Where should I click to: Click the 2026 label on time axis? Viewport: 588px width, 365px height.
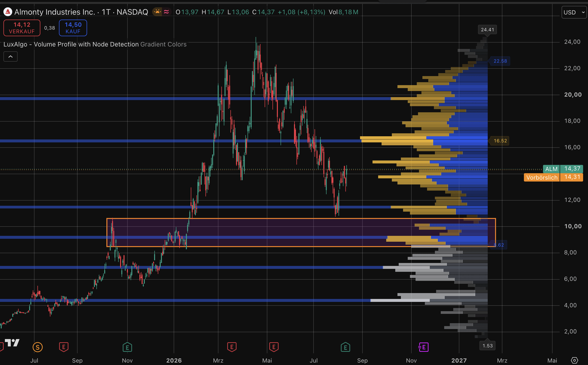(x=174, y=360)
